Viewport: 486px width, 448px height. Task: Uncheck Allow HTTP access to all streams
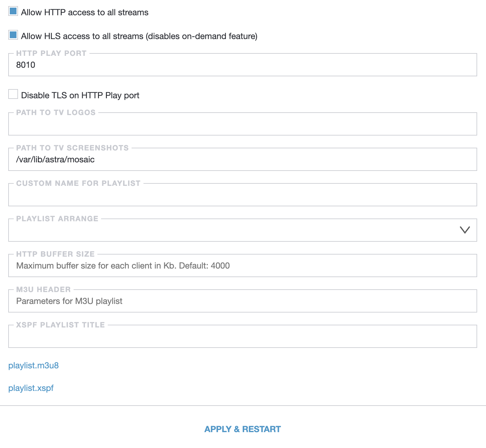coord(13,12)
